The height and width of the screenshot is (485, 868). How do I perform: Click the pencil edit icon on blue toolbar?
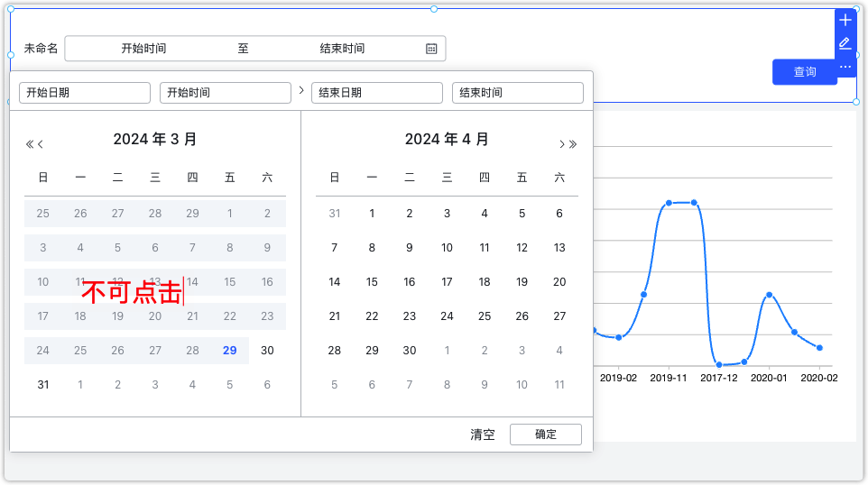[845, 43]
